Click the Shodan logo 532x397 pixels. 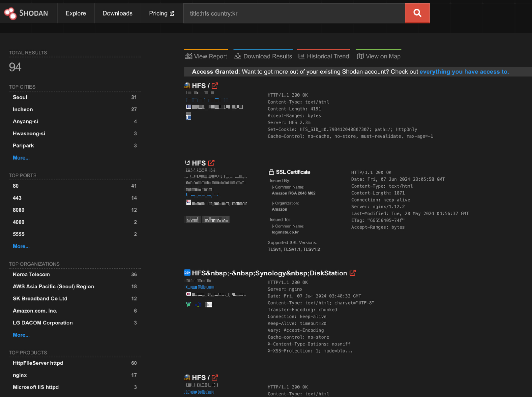(x=26, y=13)
